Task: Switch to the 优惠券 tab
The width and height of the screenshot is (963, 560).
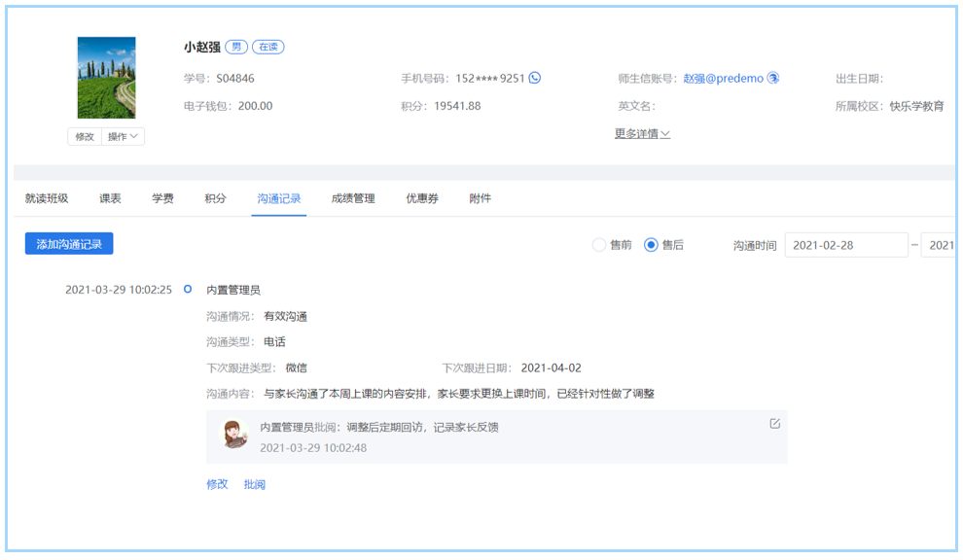Action: (x=422, y=198)
